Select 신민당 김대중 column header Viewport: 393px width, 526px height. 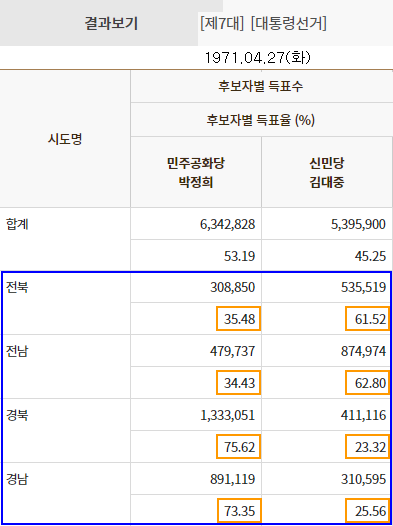[x=327, y=173]
